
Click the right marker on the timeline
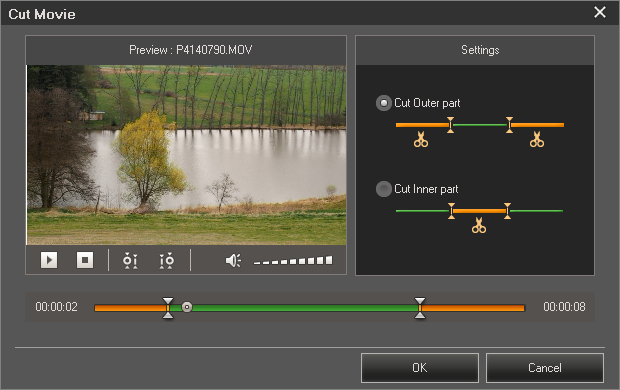420,308
